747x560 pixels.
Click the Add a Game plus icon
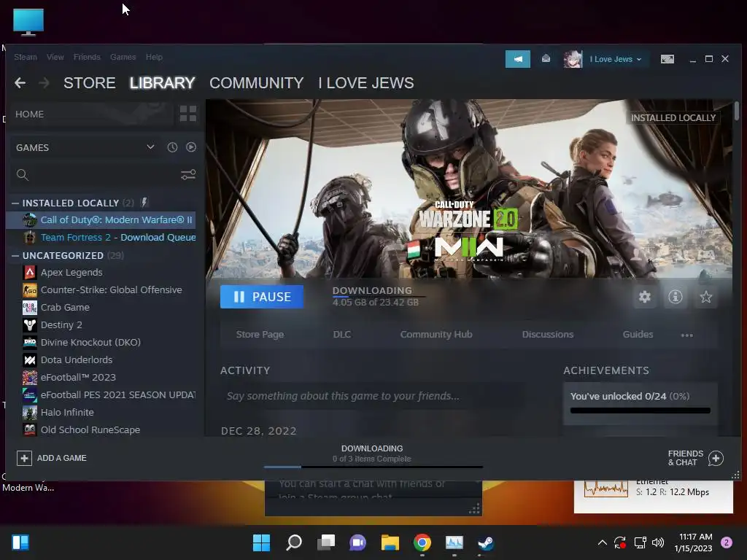pyautogui.click(x=24, y=458)
